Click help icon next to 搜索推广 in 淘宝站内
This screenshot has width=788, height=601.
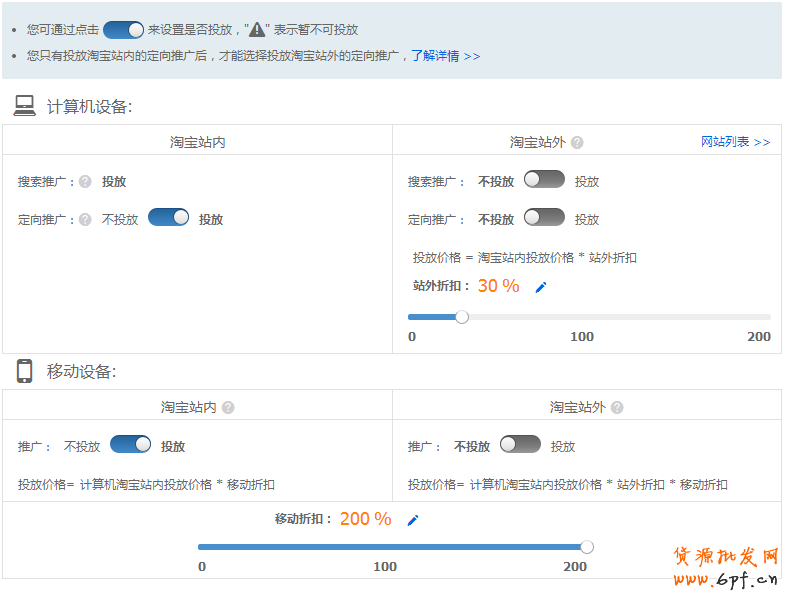tap(85, 182)
